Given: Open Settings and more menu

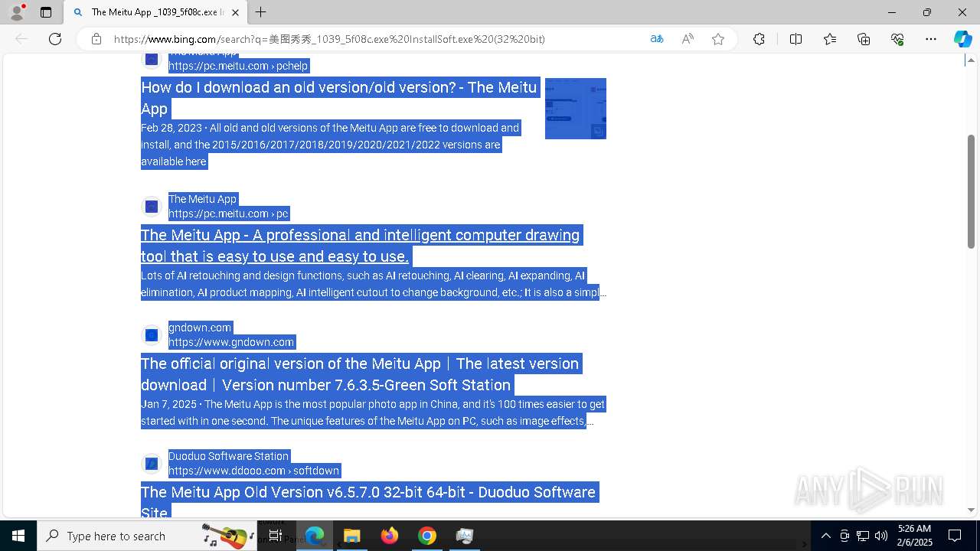Looking at the screenshot, I should (931, 39).
